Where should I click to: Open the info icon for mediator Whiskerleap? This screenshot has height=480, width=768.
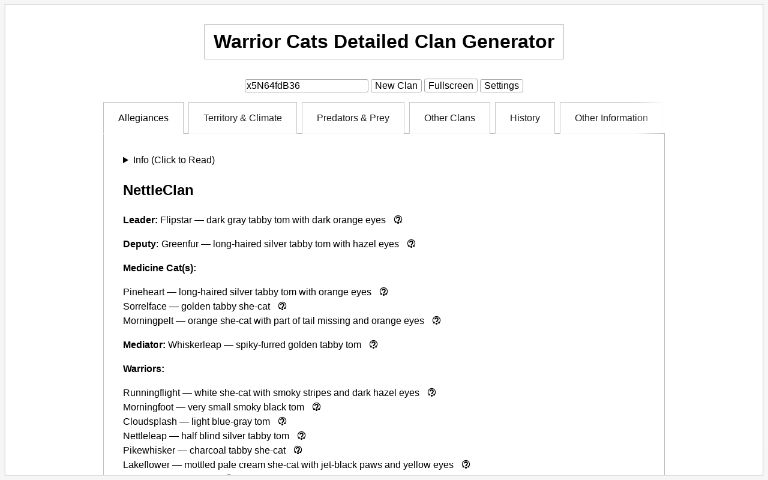(x=374, y=345)
